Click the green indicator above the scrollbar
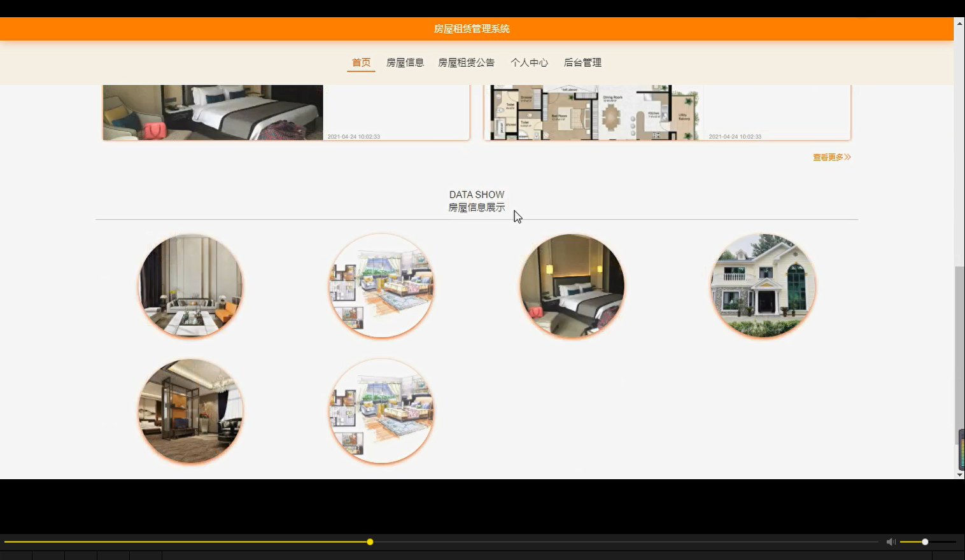Screen dimensions: 965x560 (x=961, y=450)
